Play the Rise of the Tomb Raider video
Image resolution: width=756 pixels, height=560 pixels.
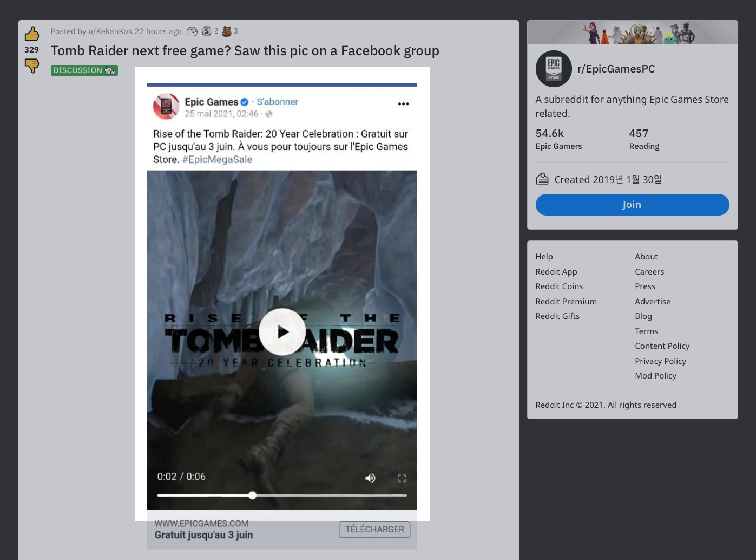click(x=282, y=332)
